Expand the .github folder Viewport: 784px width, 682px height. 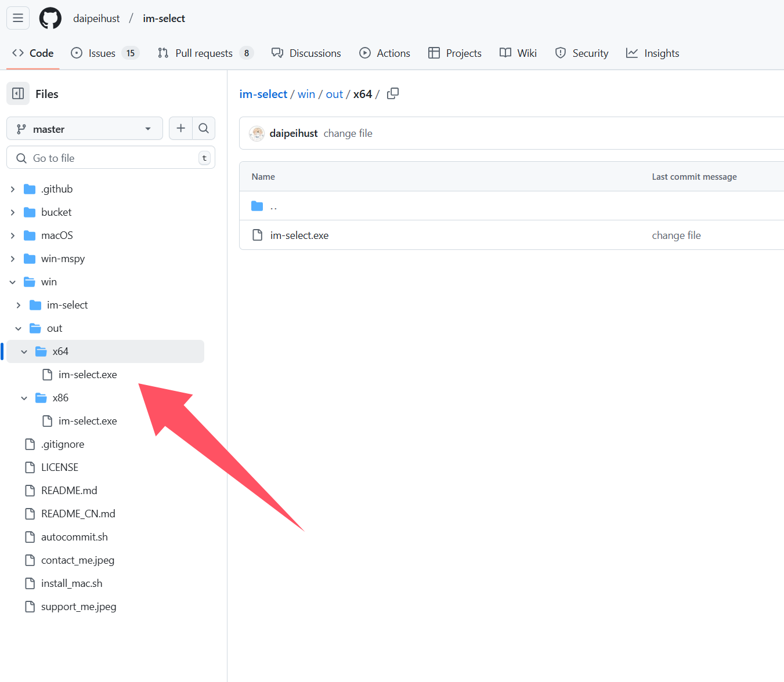point(13,189)
